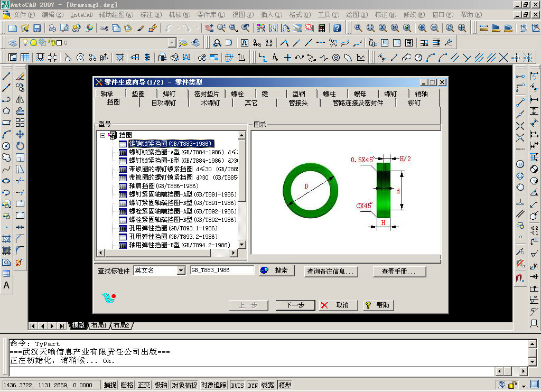Select the Erase tool in modify toolbar

pos(20,76)
